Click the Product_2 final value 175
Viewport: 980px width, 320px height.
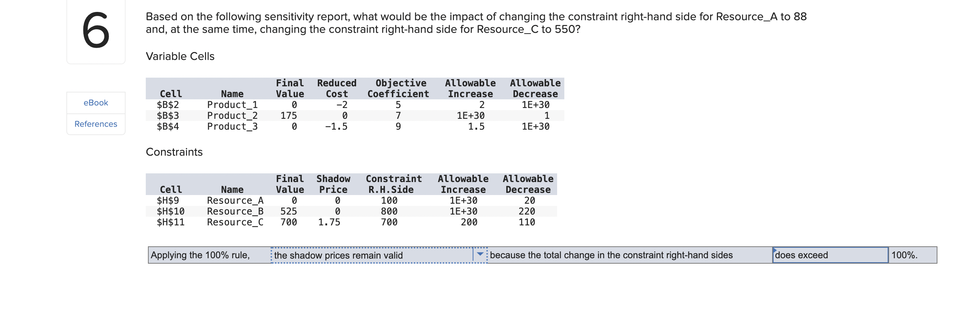(x=290, y=116)
